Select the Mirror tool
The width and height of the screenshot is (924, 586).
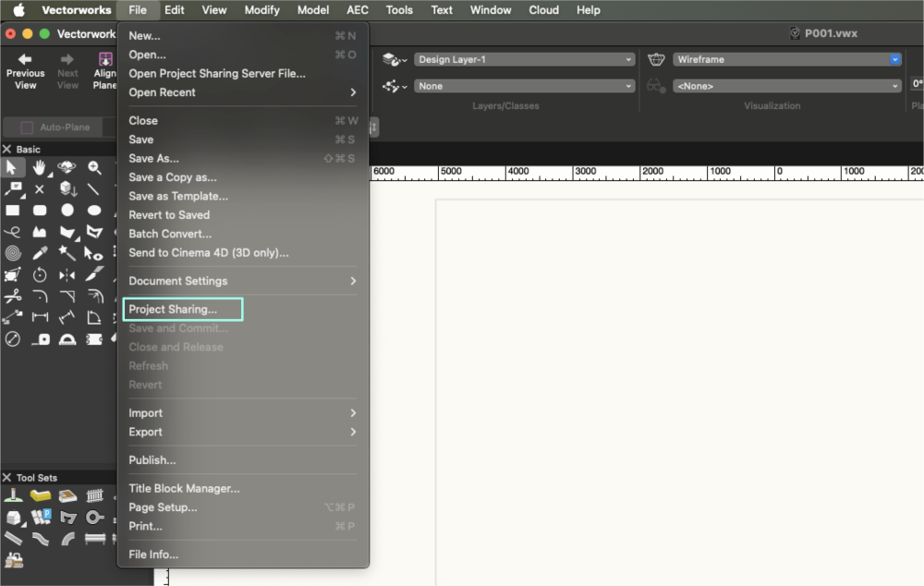(x=67, y=275)
